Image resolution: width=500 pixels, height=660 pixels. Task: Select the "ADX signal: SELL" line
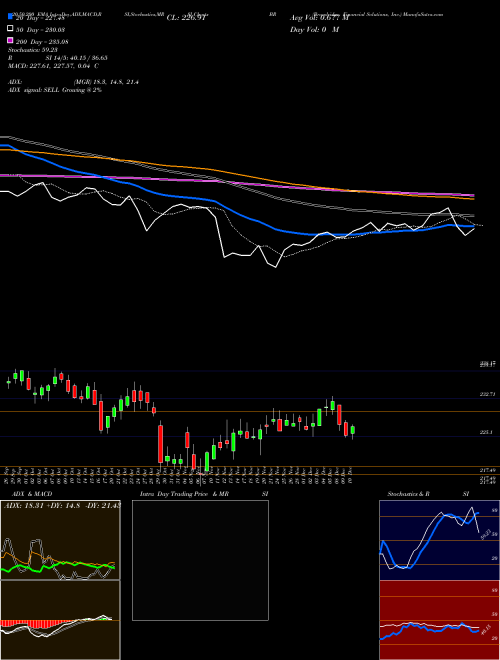55,90
